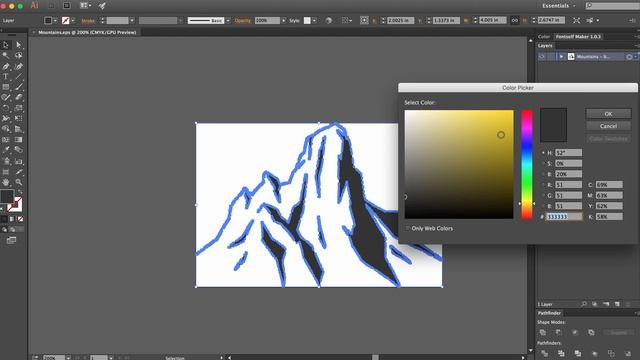Open the Essentials workspace dropdown

559,6
